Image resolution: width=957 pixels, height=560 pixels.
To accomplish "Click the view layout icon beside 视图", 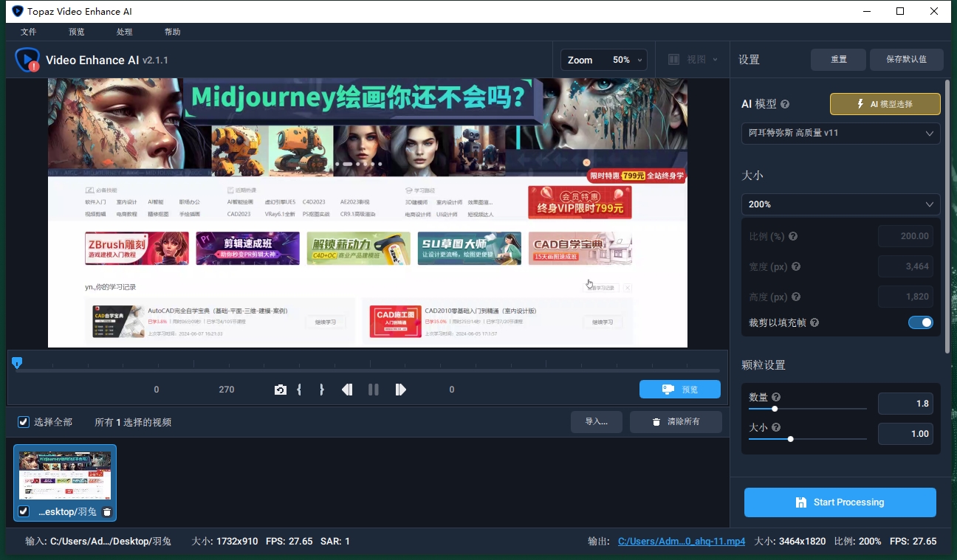I will pos(673,60).
